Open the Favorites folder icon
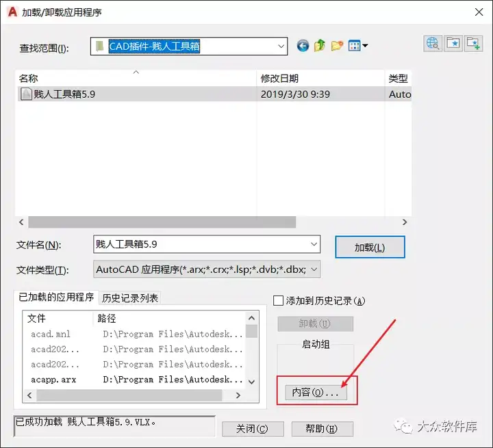 point(453,44)
